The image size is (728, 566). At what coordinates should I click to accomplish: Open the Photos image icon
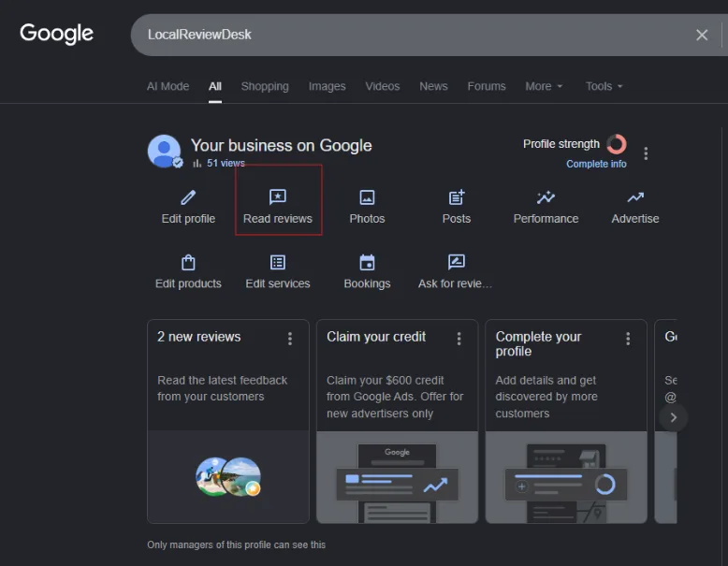coord(367,197)
